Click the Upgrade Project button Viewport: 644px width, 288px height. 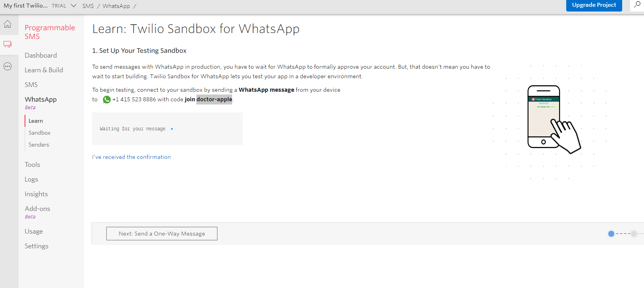pyautogui.click(x=594, y=5)
